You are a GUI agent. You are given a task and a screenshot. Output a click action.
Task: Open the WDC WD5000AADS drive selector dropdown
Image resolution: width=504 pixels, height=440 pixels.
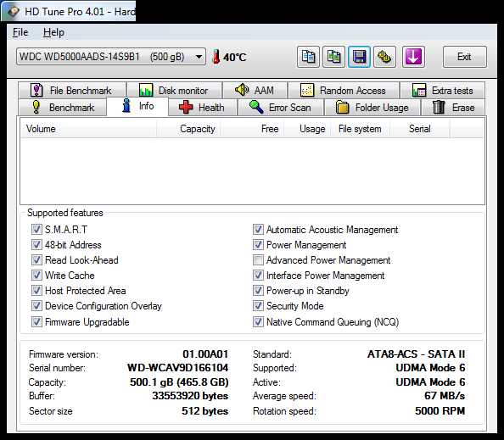point(111,57)
